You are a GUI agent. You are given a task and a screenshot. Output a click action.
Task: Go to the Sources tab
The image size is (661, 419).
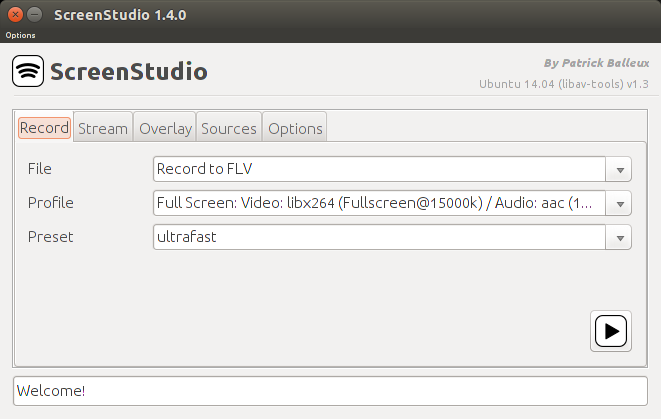coord(229,128)
